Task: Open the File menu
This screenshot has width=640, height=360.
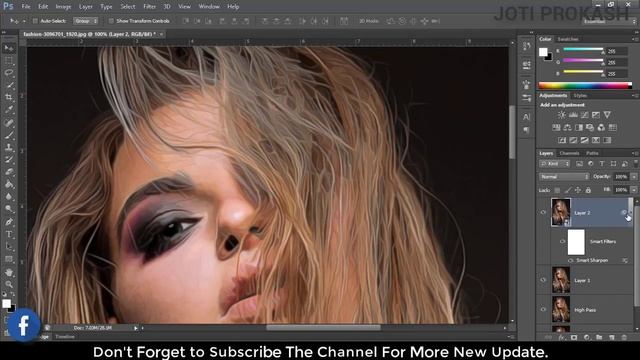Action: (26, 7)
